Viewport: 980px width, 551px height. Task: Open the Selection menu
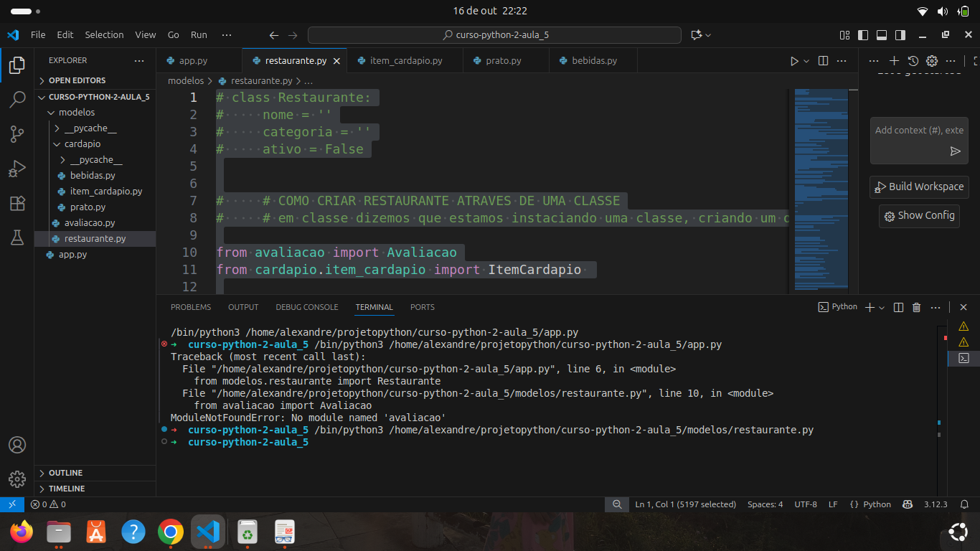104,34
